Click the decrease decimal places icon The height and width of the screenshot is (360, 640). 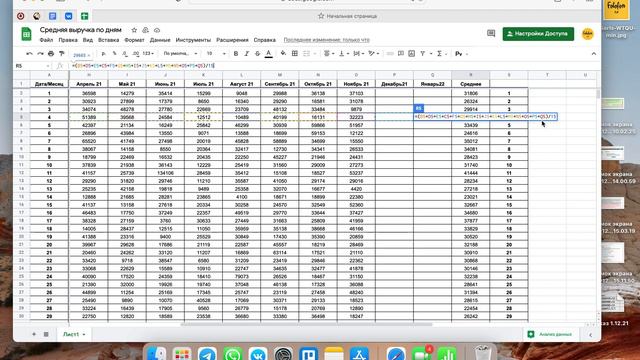click(125, 53)
